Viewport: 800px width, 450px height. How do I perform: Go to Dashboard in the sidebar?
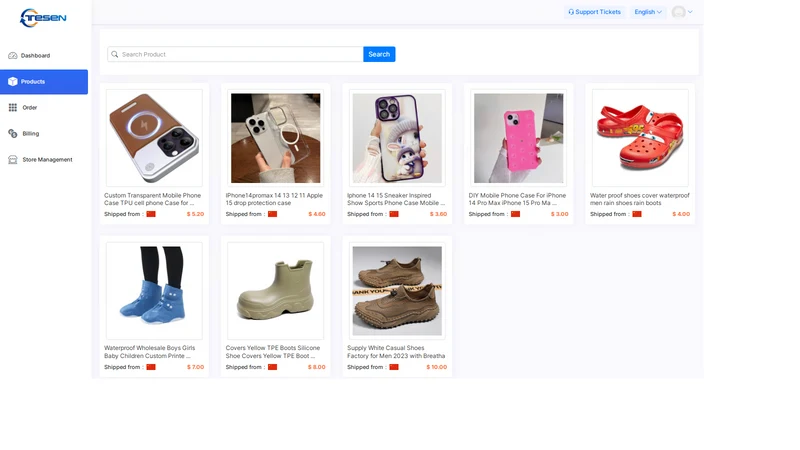pyautogui.click(x=44, y=56)
